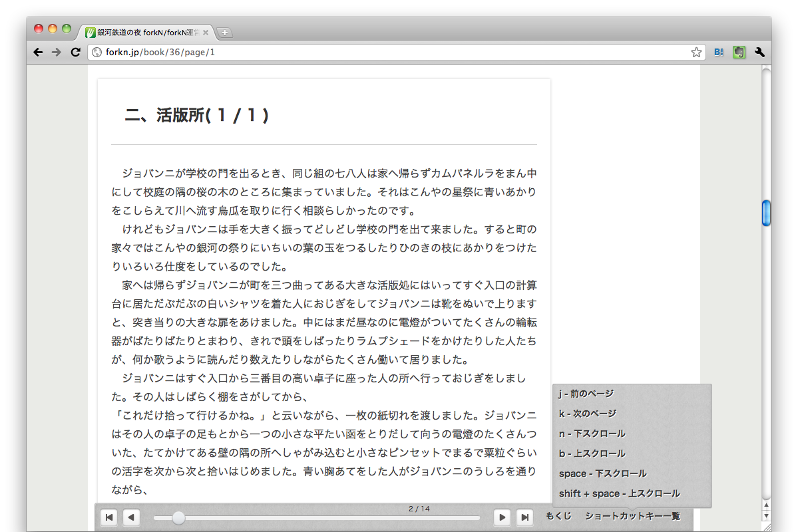The image size is (798, 532).
Task: Reload the page with the refresh icon
Action: (75, 53)
